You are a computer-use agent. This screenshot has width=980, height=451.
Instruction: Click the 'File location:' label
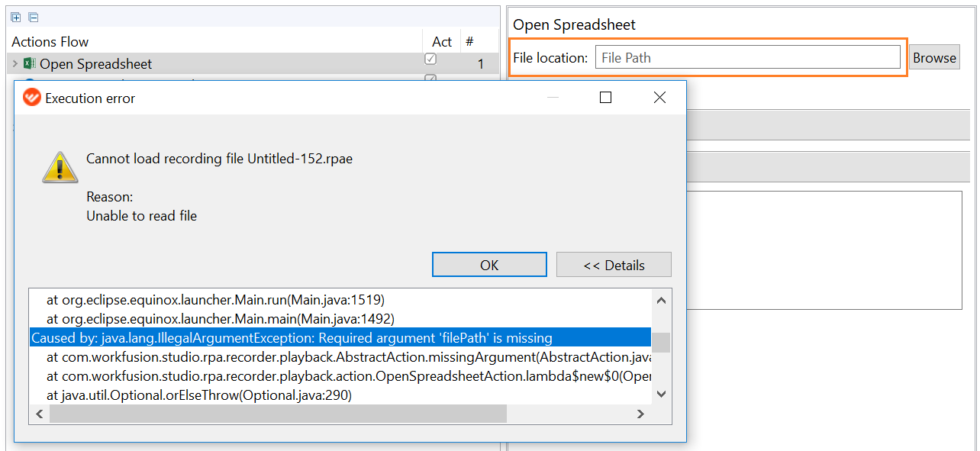pos(550,58)
